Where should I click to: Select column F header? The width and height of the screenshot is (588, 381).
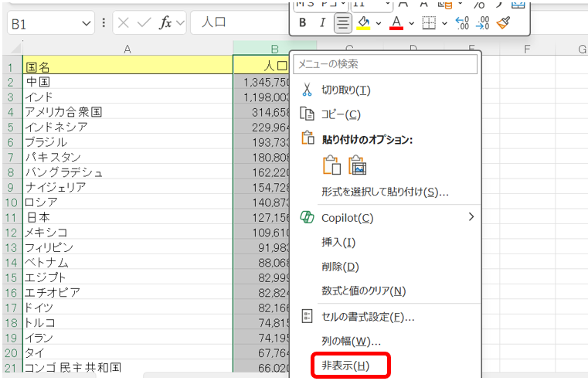[527, 49]
